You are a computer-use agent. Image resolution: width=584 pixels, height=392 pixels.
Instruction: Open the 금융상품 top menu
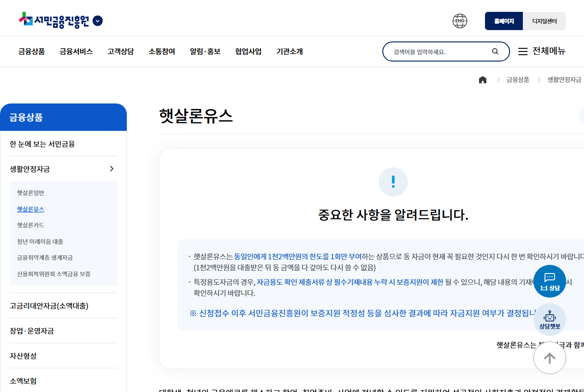point(31,52)
